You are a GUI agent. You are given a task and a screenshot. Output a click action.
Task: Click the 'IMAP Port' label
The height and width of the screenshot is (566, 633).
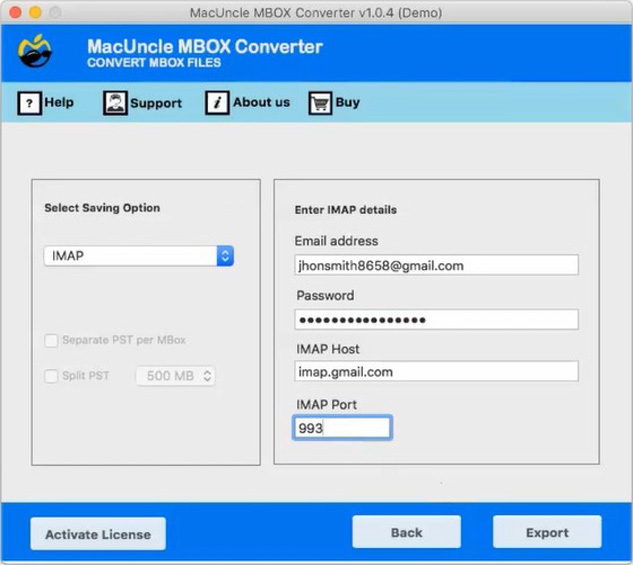327,405
